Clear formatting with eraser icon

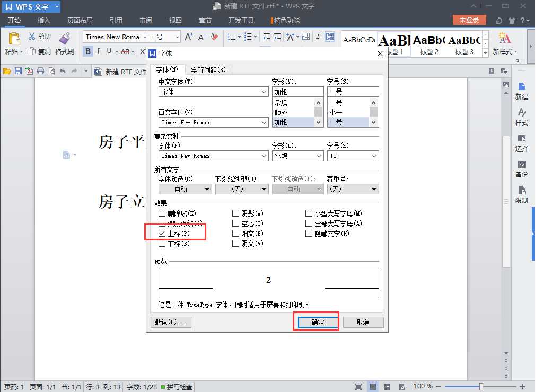(x=214, y=37)
